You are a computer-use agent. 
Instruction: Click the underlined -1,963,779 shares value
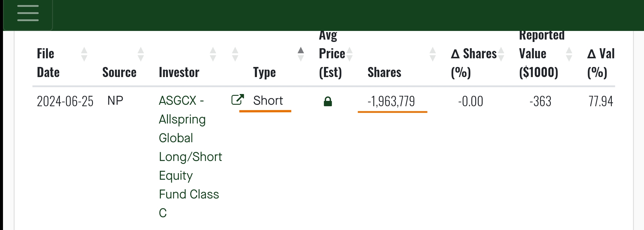[391, 101]
